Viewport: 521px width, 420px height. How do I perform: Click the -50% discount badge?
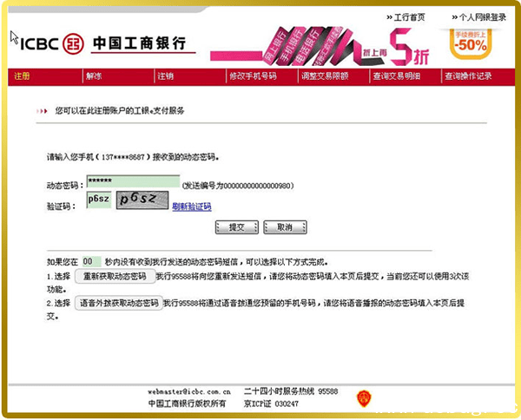(471, 44)
